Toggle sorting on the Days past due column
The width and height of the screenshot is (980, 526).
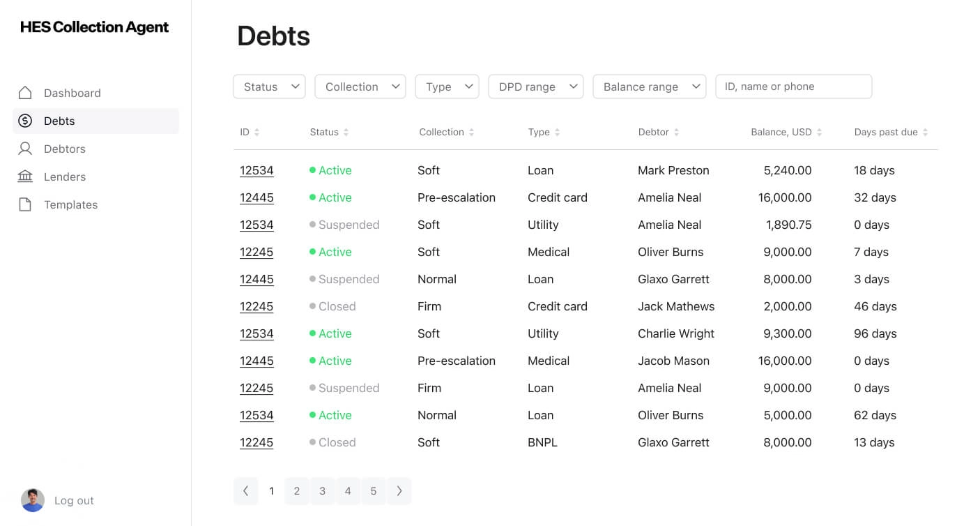(x=926, y=132)
